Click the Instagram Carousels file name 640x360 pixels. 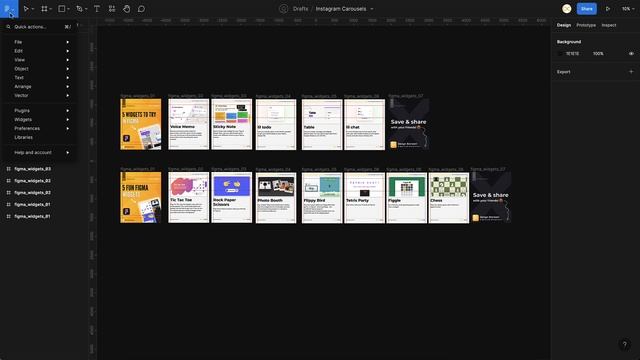pos(341,9)
